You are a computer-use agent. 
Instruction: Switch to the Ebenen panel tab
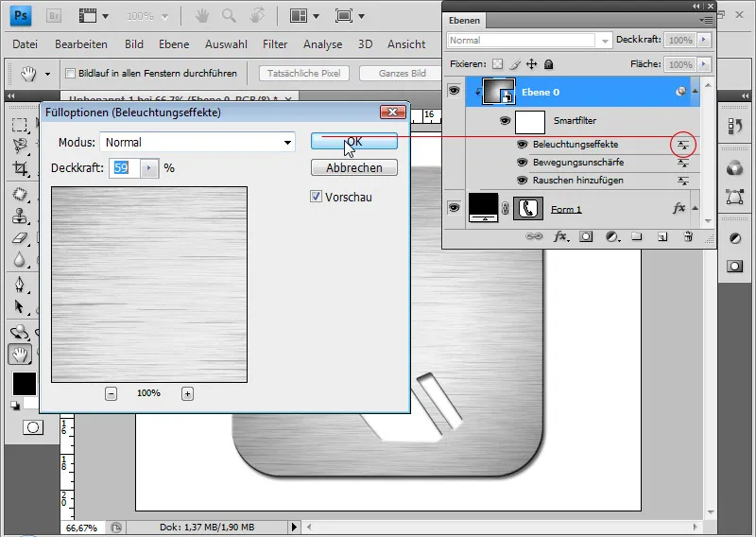click(464, 20)
